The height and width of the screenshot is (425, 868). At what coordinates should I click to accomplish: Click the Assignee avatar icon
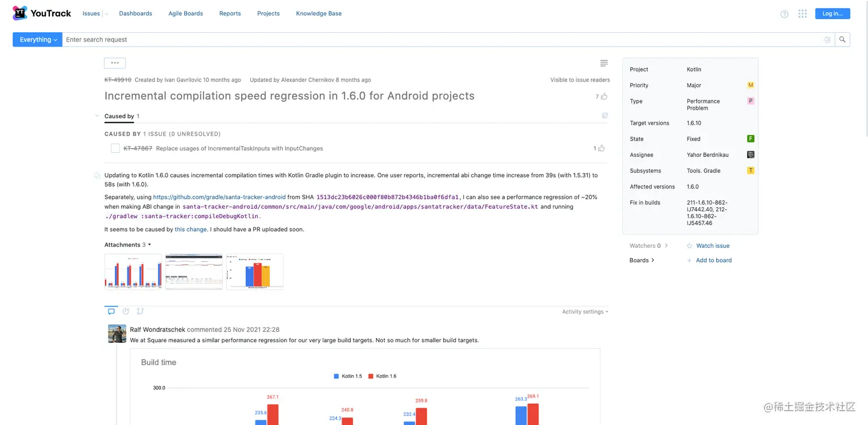coord(750,154)
